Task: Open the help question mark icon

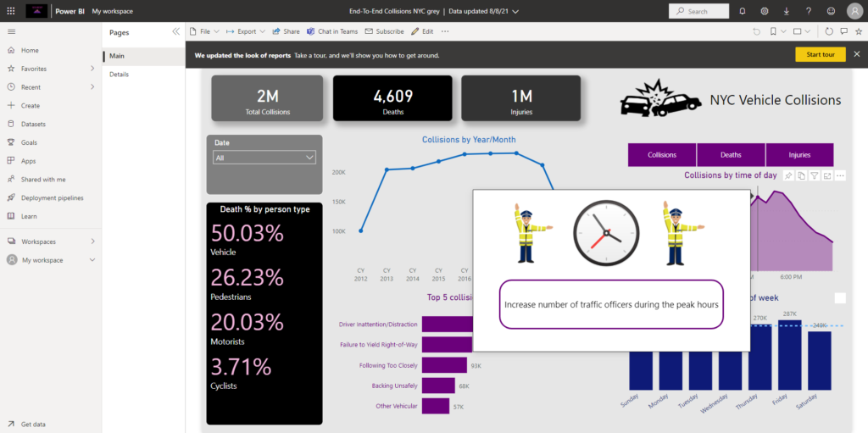Action: [x=809, y=11]
